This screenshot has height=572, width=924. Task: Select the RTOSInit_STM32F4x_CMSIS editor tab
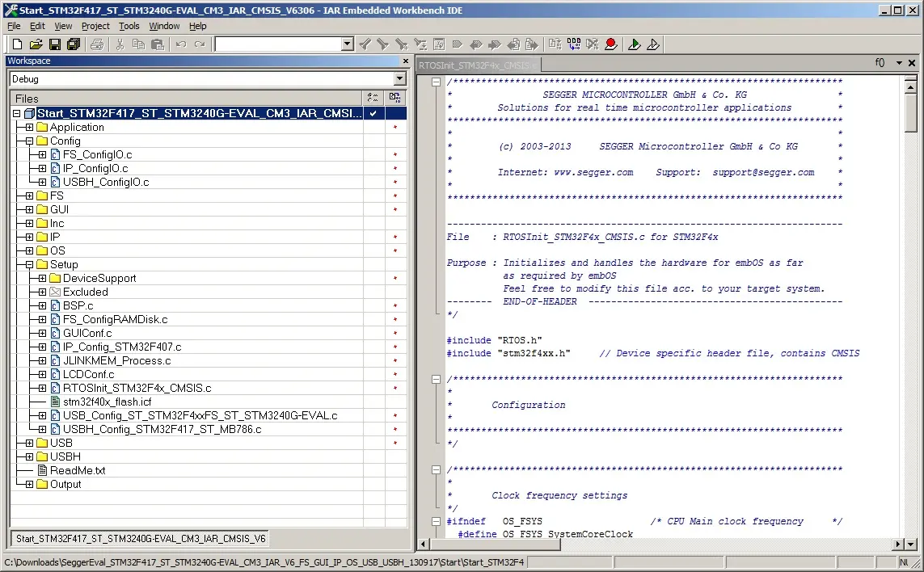(x=478, y=65)
